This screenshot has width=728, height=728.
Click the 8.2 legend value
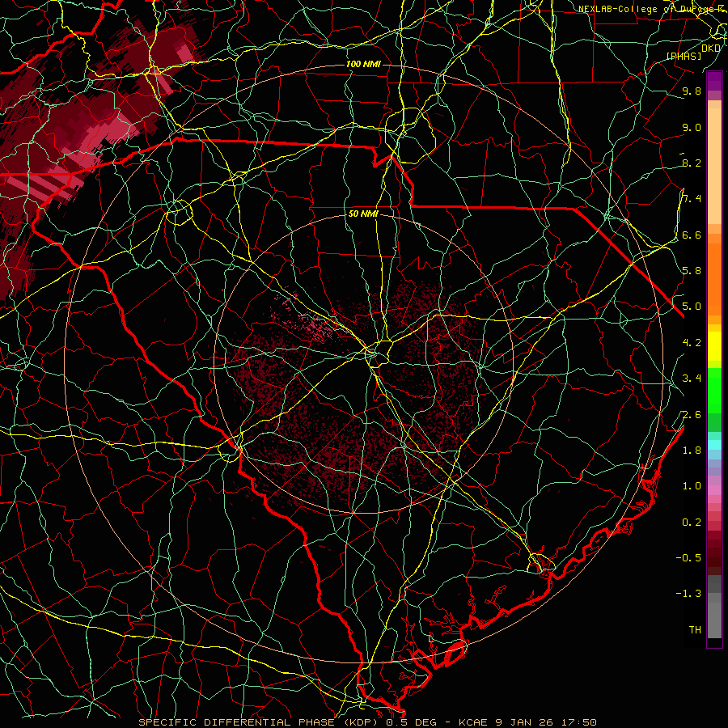click(x=692, y=163)
